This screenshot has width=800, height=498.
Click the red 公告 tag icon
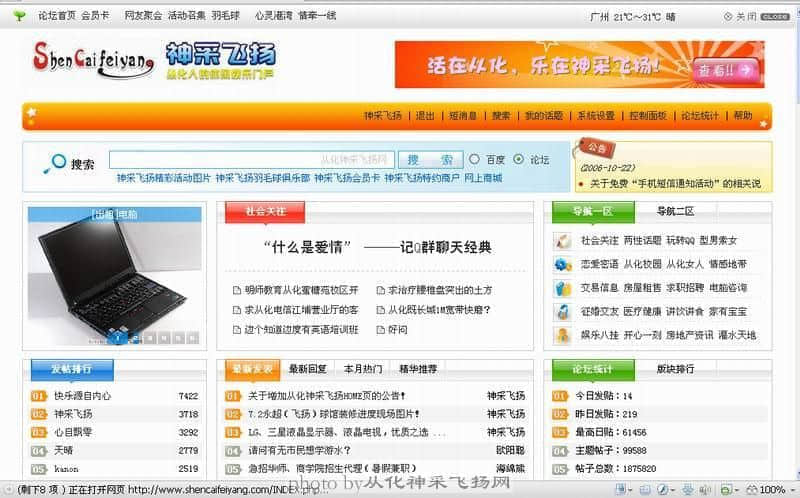tap(595, 148)
